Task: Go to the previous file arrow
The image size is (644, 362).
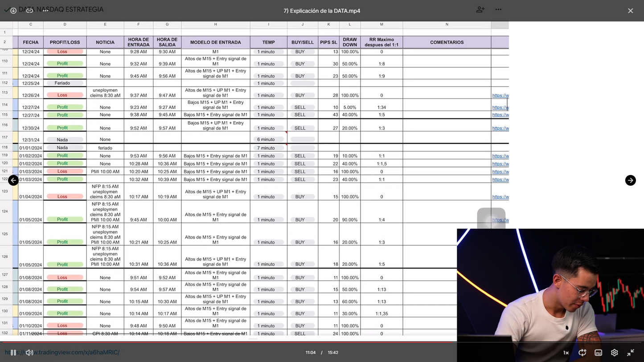Action: (x=13, y=180)
